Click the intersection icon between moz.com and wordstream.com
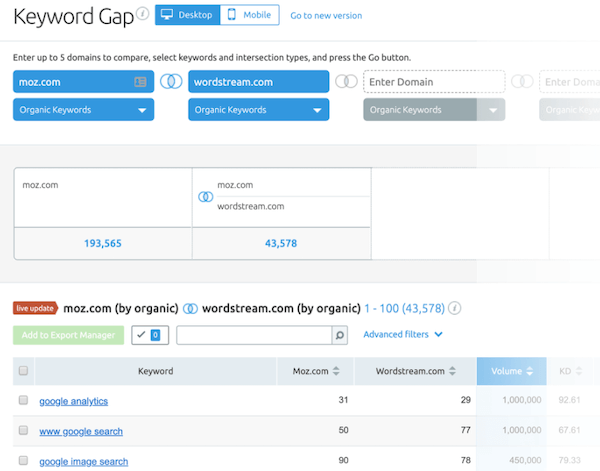Image resolution: width=600 pixels, height=471 pixels. pyautogui.click(x=171, y=82)
